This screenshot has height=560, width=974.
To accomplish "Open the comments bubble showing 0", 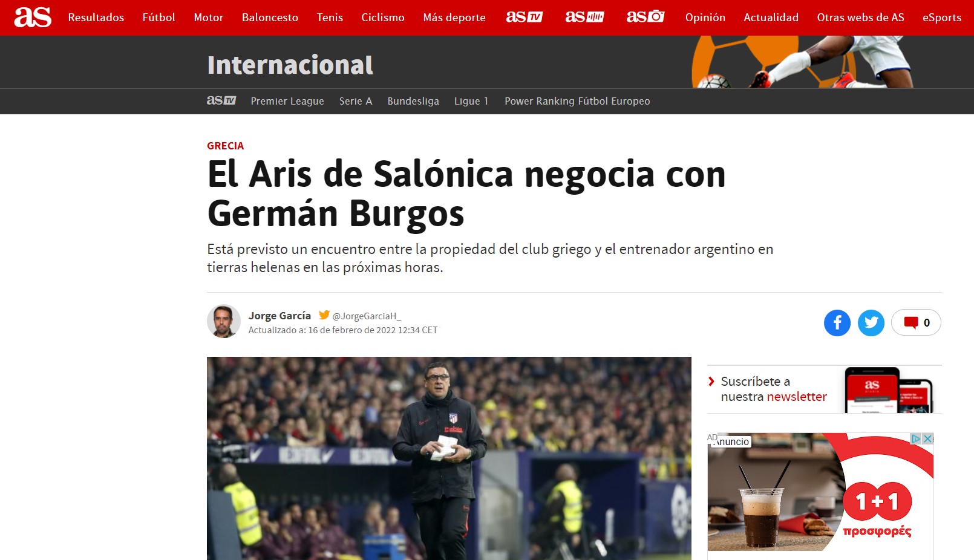I will (916, 323).
